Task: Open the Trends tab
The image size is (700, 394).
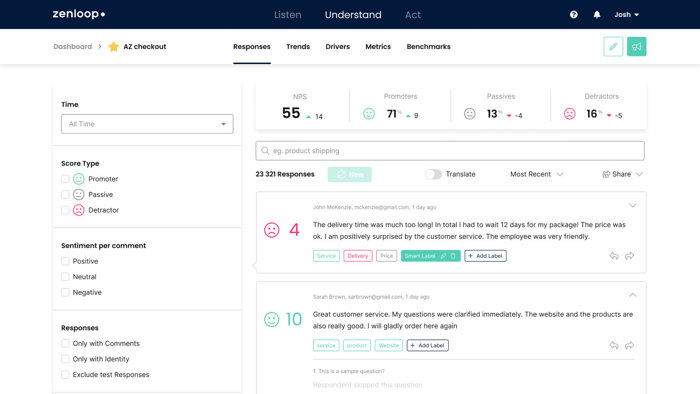Action: tap(298, 46)
